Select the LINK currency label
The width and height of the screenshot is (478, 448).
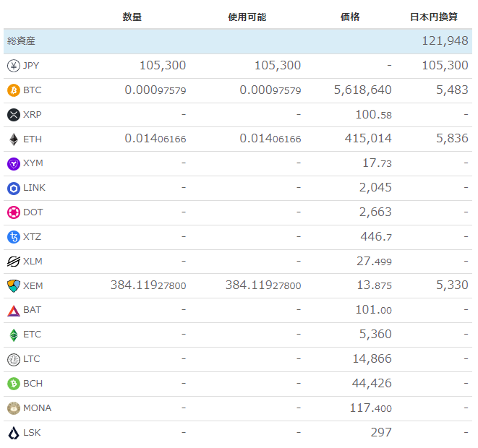(34, 188)
